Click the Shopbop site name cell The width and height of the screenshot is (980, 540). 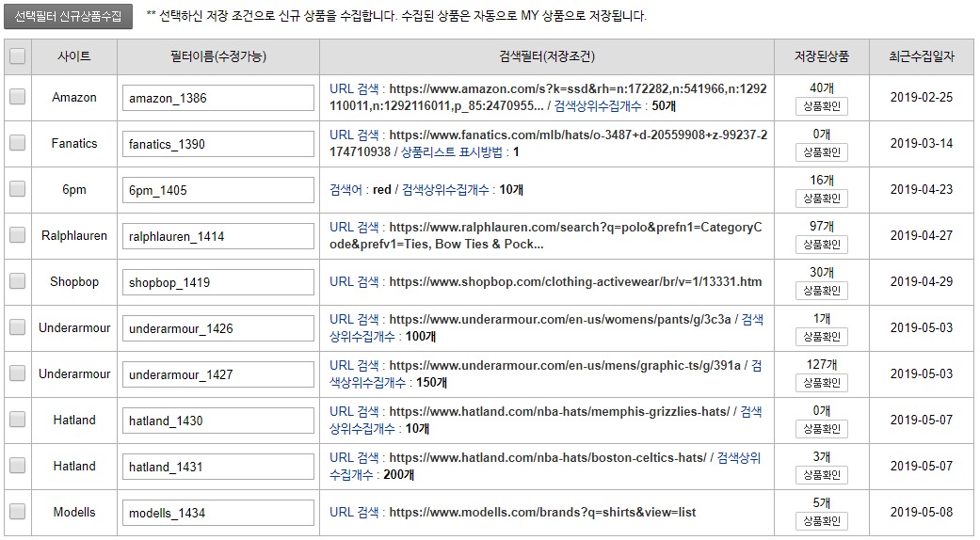click(74, 282)
